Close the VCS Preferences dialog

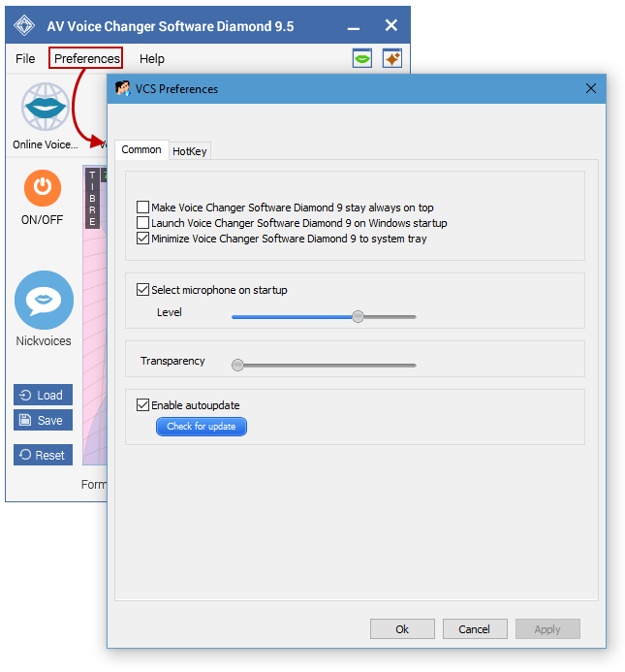(x=591, y=88)
